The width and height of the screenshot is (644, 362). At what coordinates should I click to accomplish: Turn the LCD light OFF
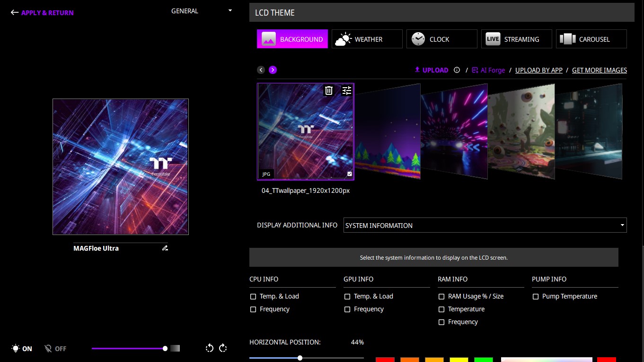coord(55,349)
